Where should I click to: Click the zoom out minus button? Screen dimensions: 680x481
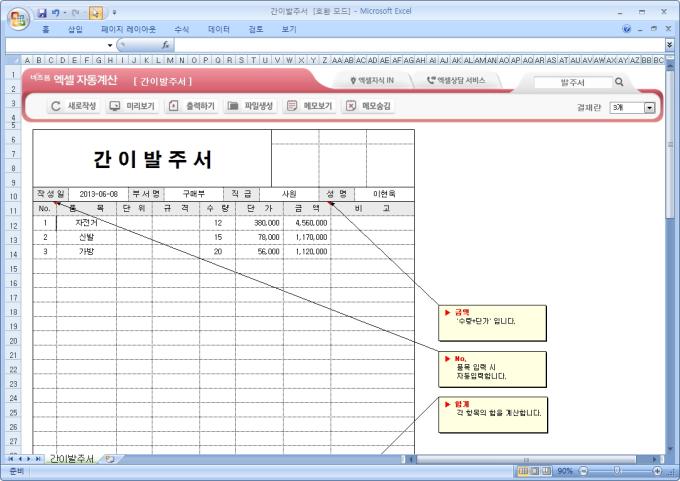pyautogui.click(x=584, y=471)
